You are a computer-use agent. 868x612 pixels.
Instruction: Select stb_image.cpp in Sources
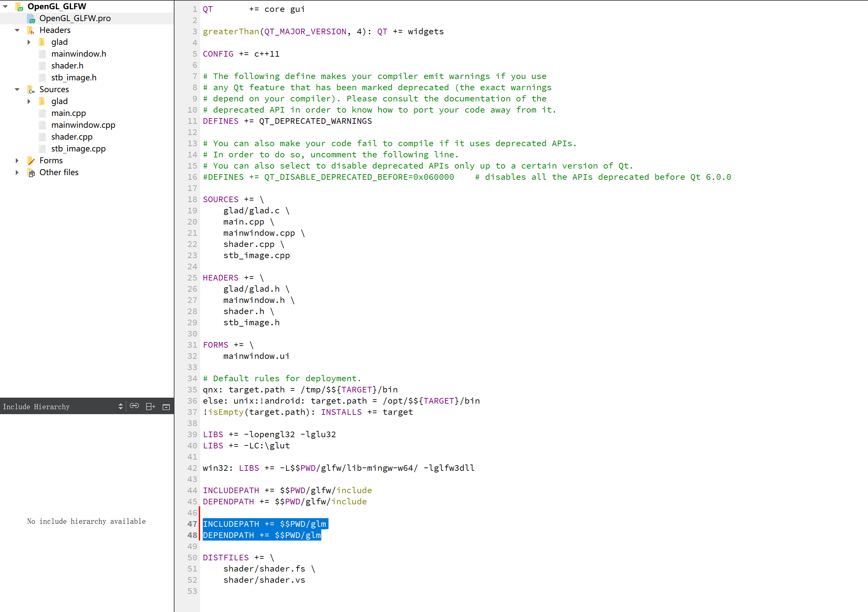[78, 148]
